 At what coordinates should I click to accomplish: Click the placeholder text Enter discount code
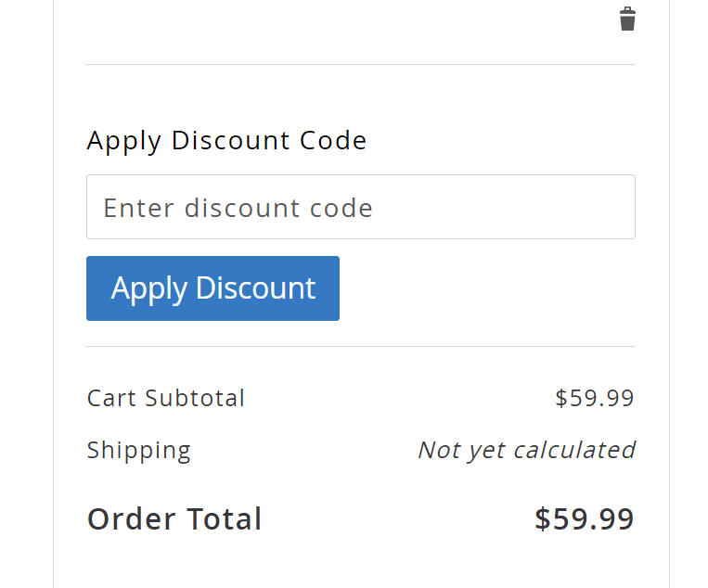pyautogui.click(x=238, y=208)
